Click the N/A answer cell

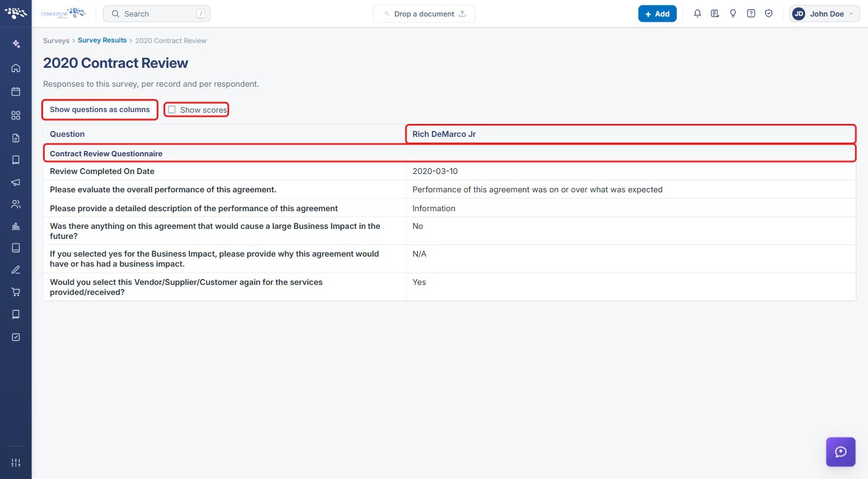(631, 259)
